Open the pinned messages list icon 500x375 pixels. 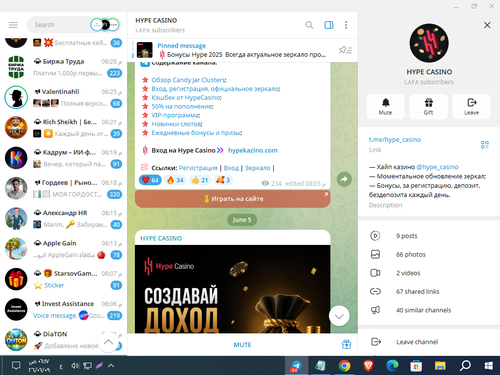345,50
